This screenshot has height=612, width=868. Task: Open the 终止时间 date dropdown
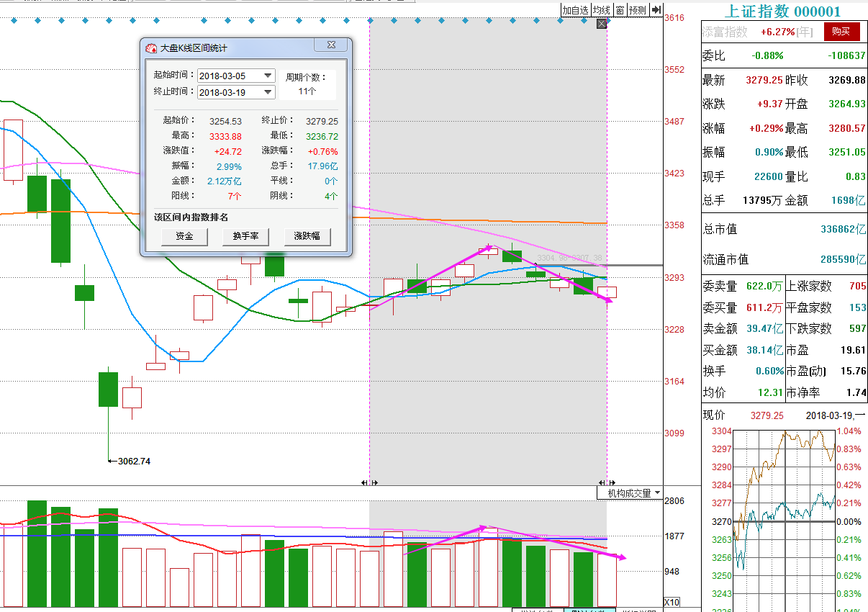268,92
